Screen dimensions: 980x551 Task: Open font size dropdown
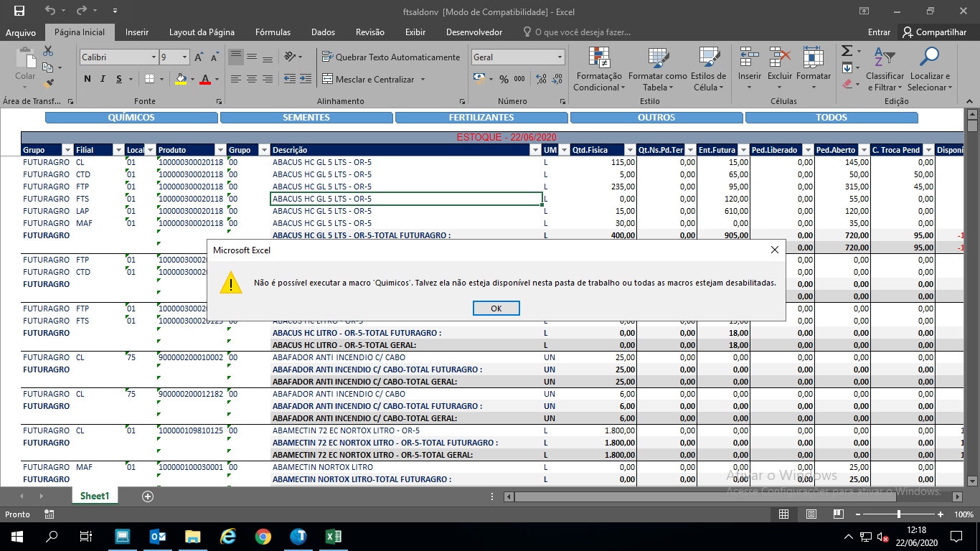point(185,57)
